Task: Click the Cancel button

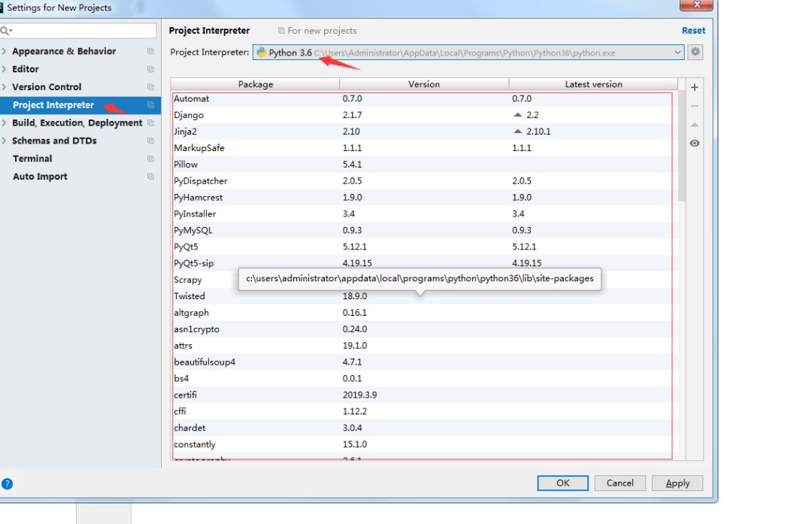Action: (x=620, y=483)
